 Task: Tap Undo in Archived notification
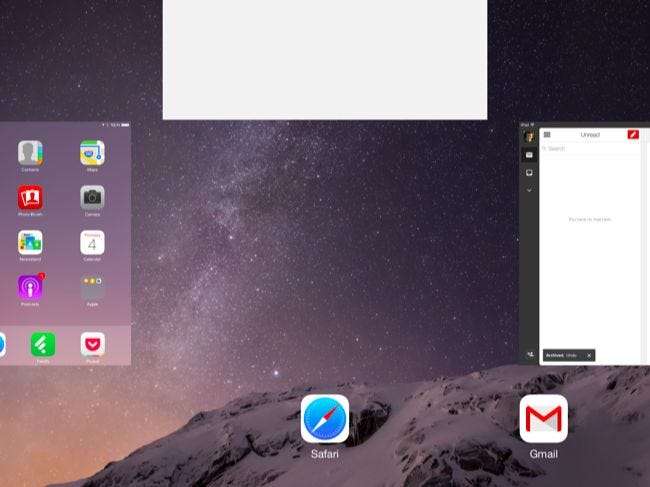571,356
